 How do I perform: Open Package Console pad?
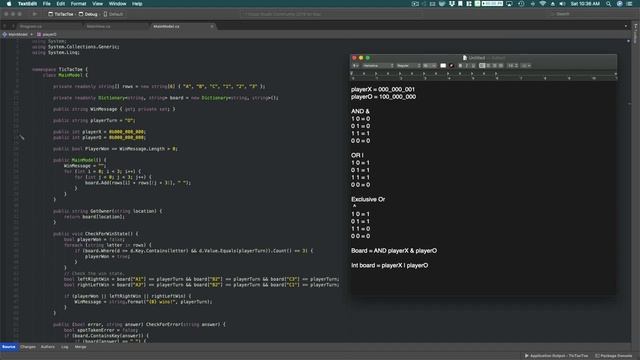(x=613, y=356)
